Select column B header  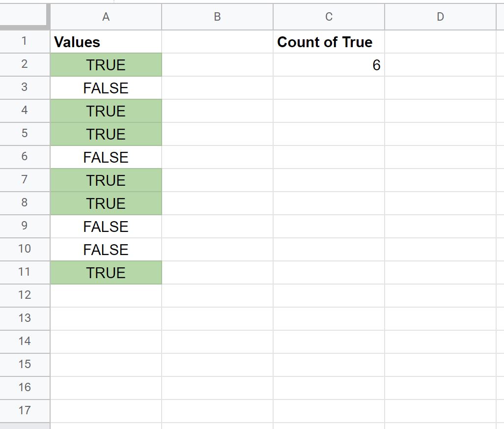[217, 17]
